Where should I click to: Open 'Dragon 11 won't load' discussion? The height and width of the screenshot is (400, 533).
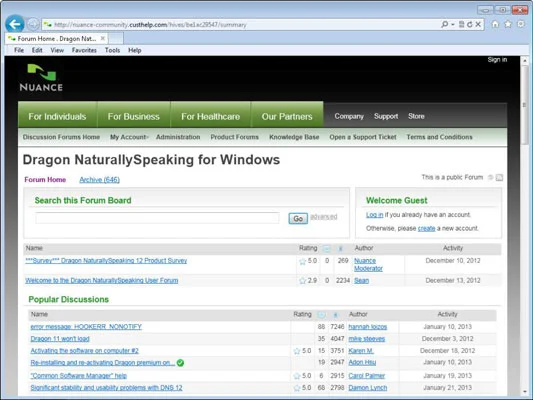60,339
